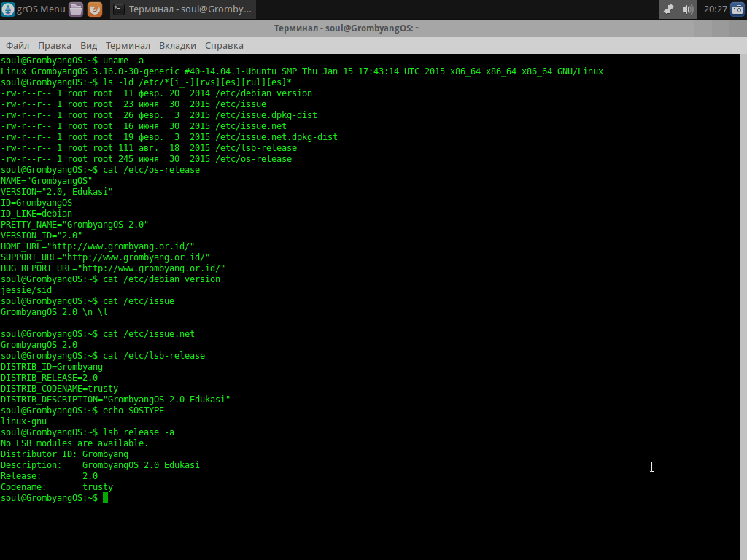Image resolution: width=747 pixels, height=560 pixels.
Task: Click the '3.16.0-30-generic' kernel output line
Action: (301, 71)
